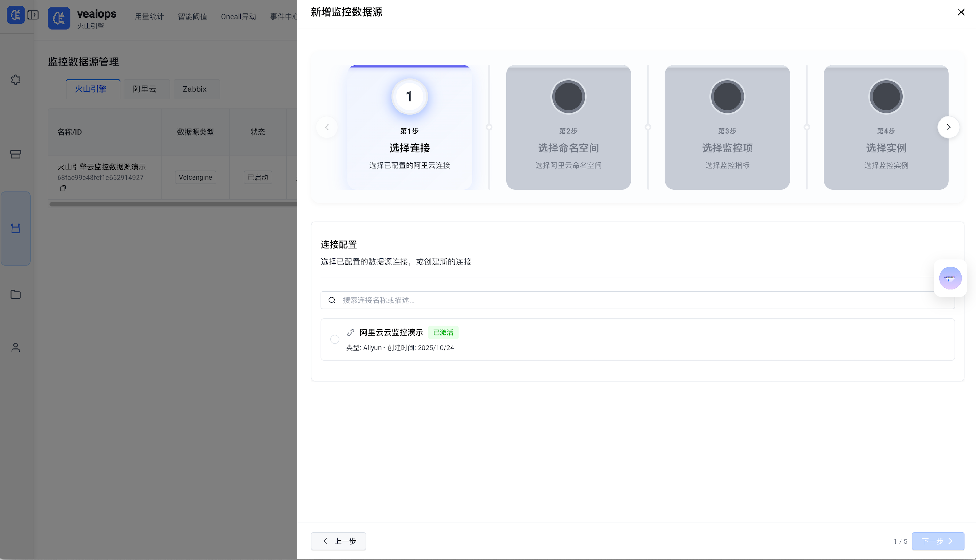Click the floating AI assistant bubble on the right
976x560 pixels.
pyautogui.click(x=950, y=278)
